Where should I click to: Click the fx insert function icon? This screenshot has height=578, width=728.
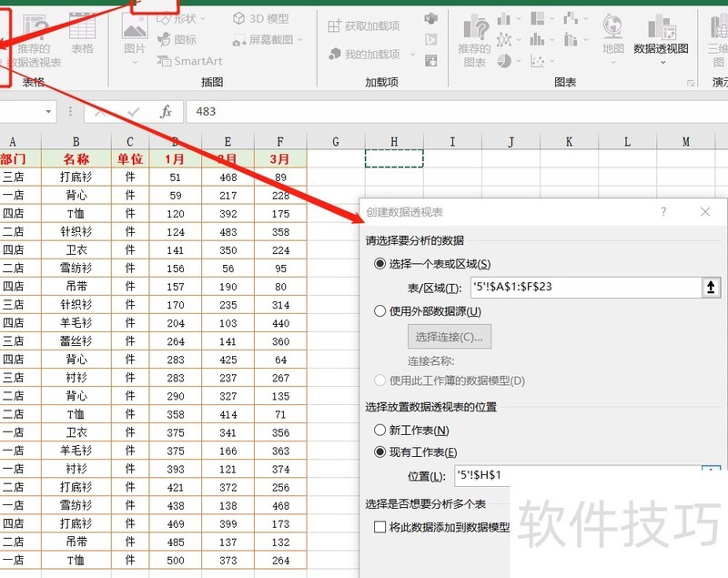click(166, 111)
